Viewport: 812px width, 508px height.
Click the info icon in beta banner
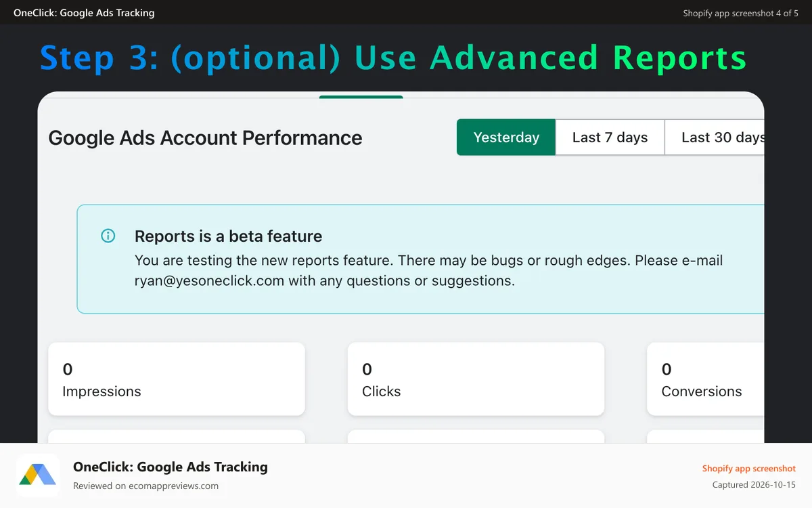click(108, 236)
